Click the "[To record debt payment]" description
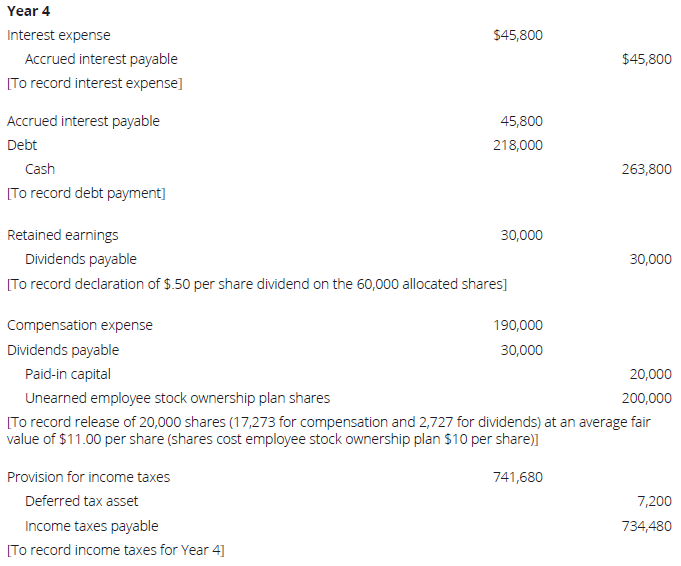The width and height of the screenshot is (681, 566). point(86,193)
